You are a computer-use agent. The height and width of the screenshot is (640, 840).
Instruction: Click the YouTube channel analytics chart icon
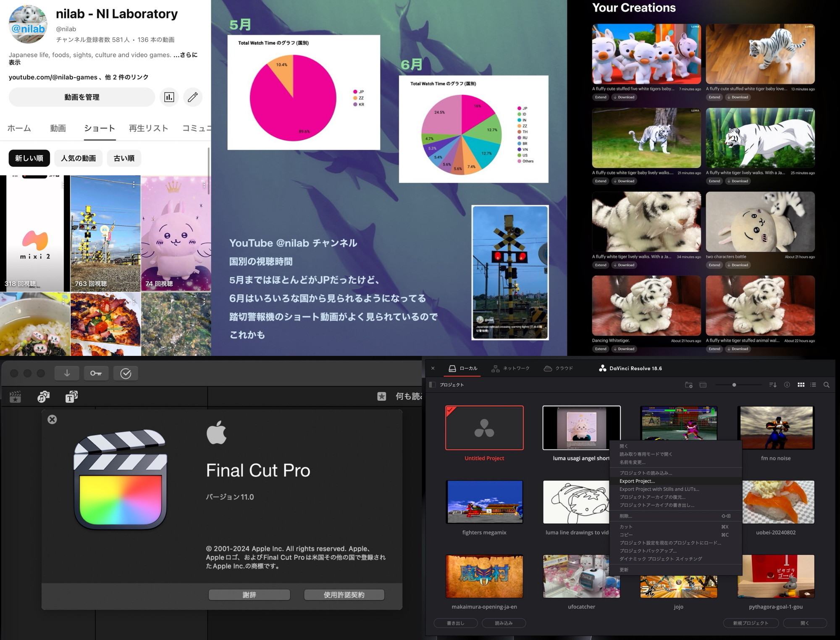point(169,97)
